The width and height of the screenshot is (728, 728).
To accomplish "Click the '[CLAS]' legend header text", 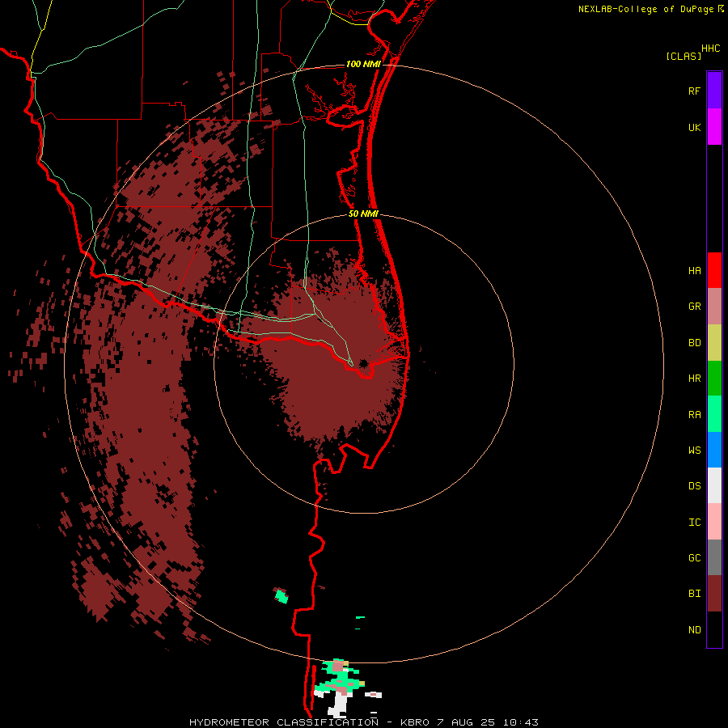I will pyautogui.click(x=684, y=56).
